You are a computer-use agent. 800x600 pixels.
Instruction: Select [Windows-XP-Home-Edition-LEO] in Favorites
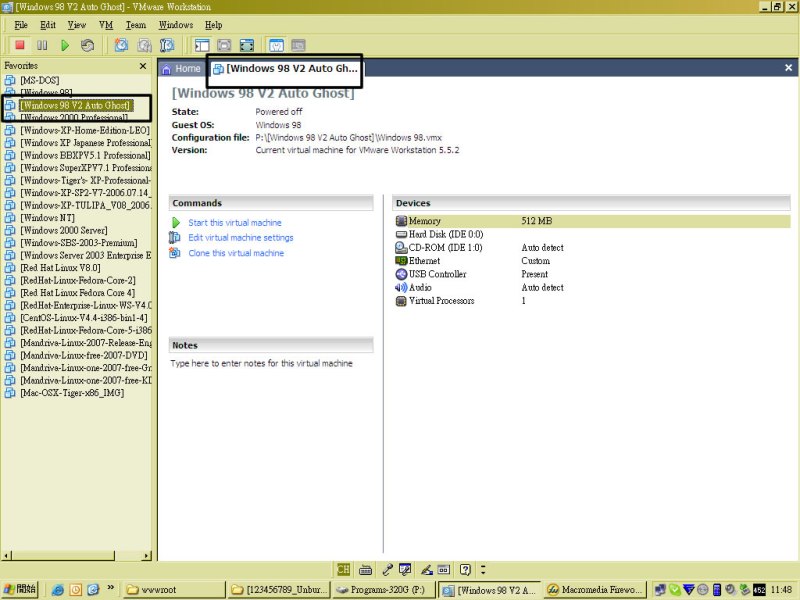[x=85, y=131]
